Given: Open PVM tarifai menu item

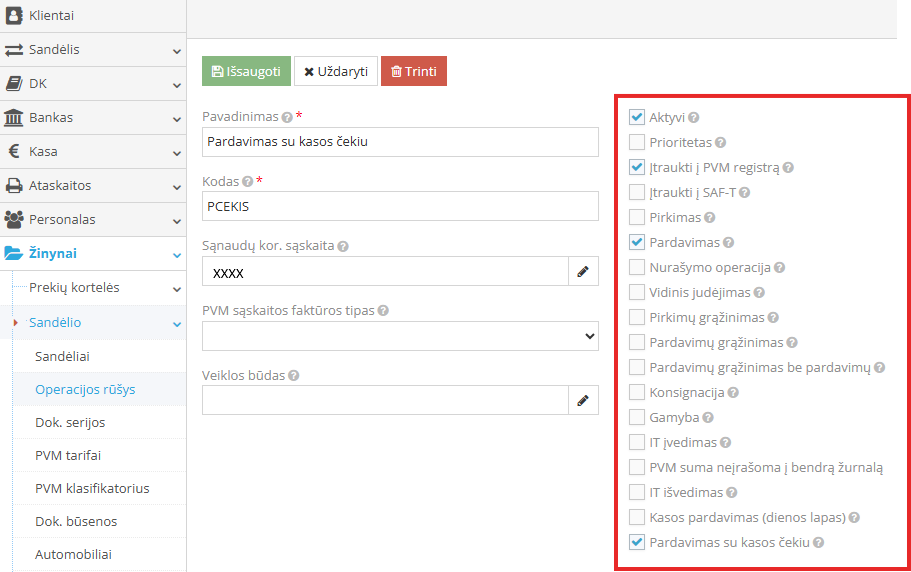Looking at the screenshot, I should pos(68,455).
